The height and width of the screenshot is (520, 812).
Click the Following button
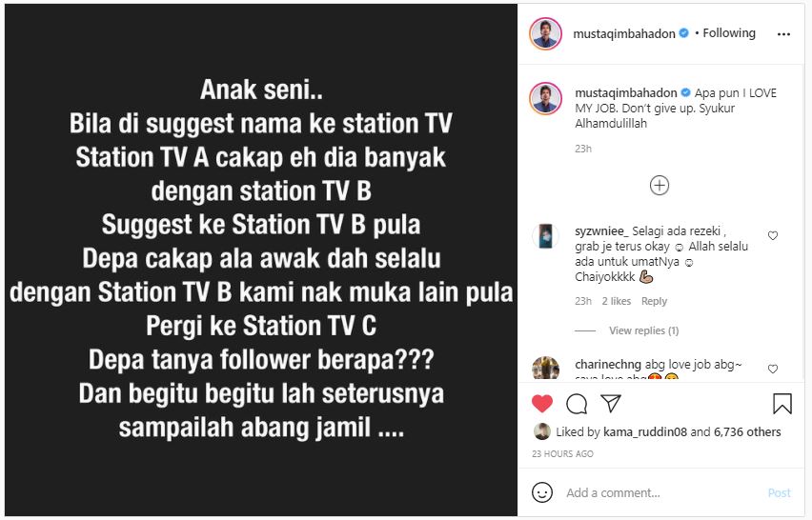[x=729, y=33]
